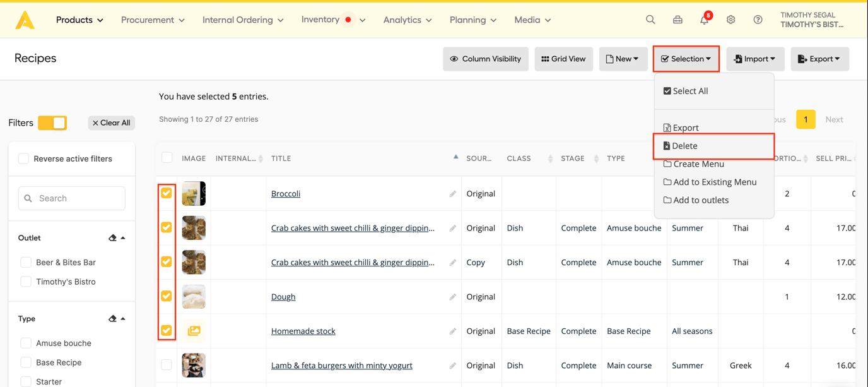Check the Reverse active filters box
The height and width of the screenshot is (387, 868).
point(24,158)
